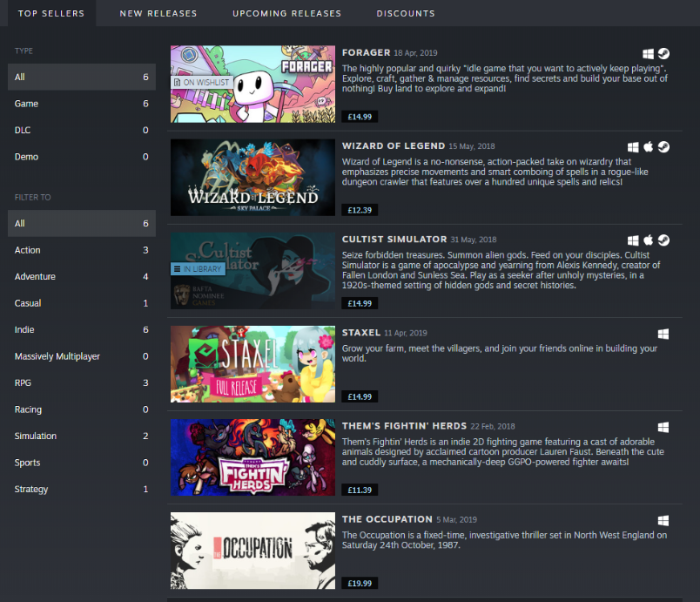
Task: Filter to Massively Multiplayer genre
Action: (82, 356)
